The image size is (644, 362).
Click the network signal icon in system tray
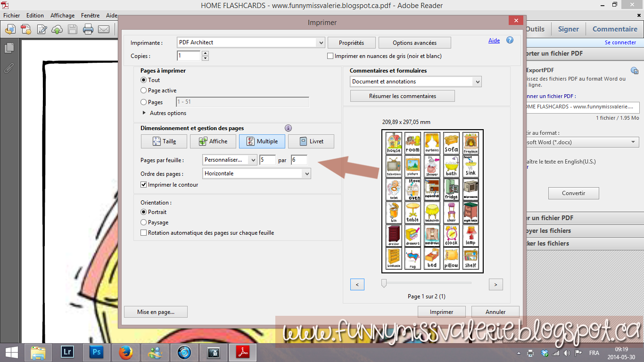pos(556,353)
